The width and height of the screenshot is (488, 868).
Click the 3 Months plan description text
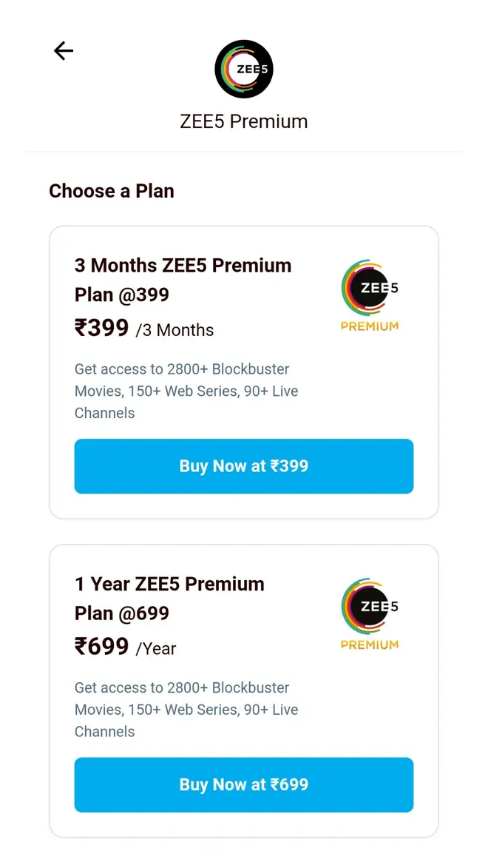click(186, 391)
